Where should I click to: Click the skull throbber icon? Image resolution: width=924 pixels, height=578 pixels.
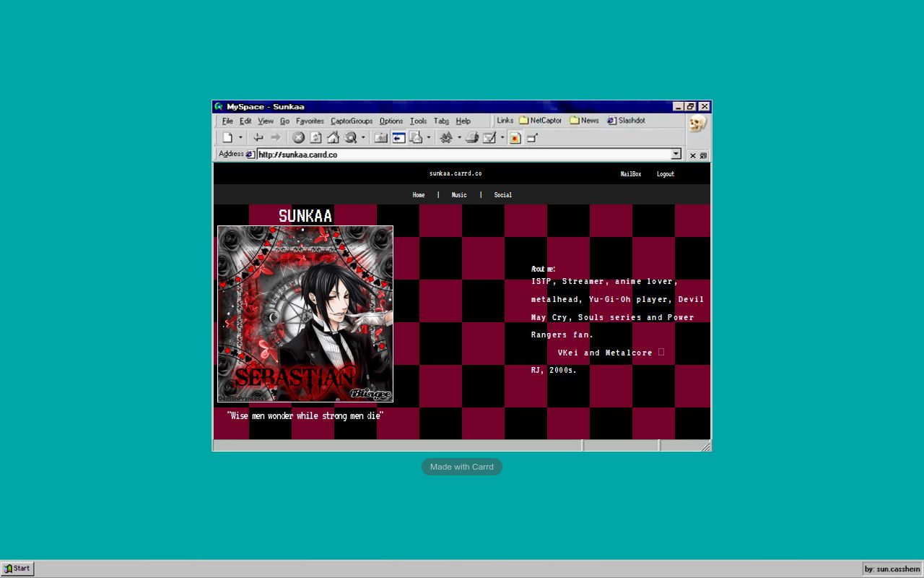click(697, 124)
